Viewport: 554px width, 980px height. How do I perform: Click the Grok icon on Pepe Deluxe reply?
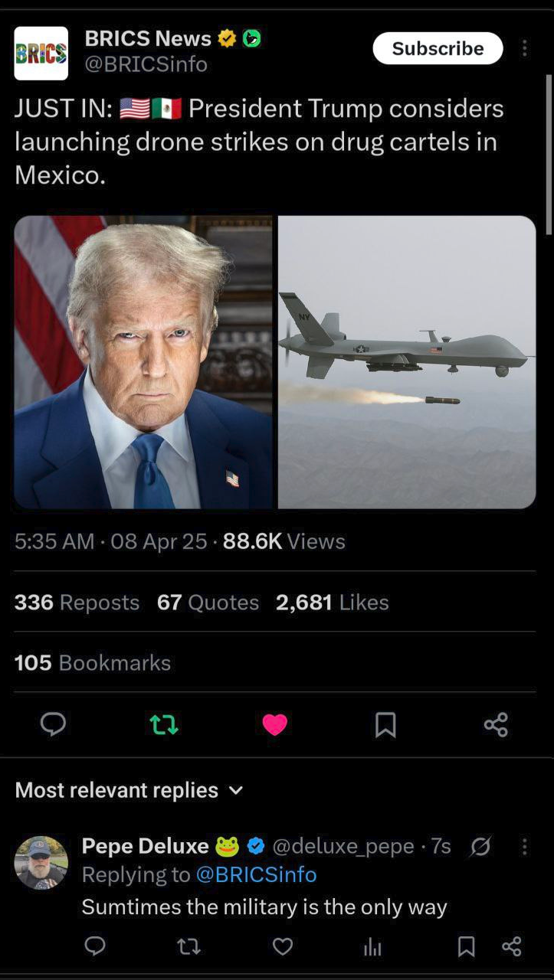480,846
